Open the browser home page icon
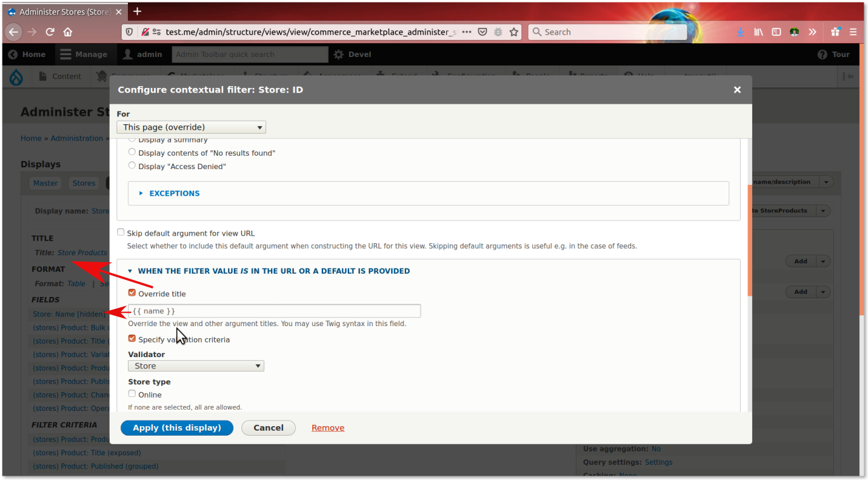Image resolution: width=868 pixels, height=480 pixels. coord(68,32)
